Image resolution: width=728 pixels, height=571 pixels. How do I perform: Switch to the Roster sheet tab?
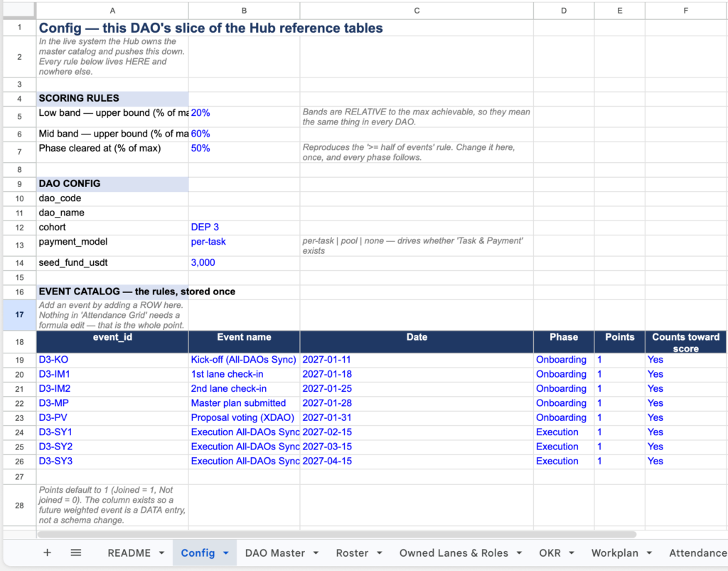click(x=353, y=553)
